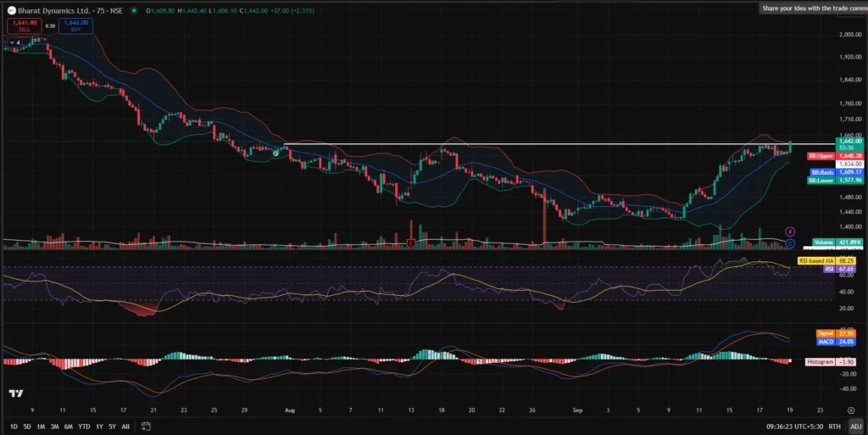Expand the collapsed indicators legend showing 4
This screenshot has width=868, height=435.
pos(13,41)
